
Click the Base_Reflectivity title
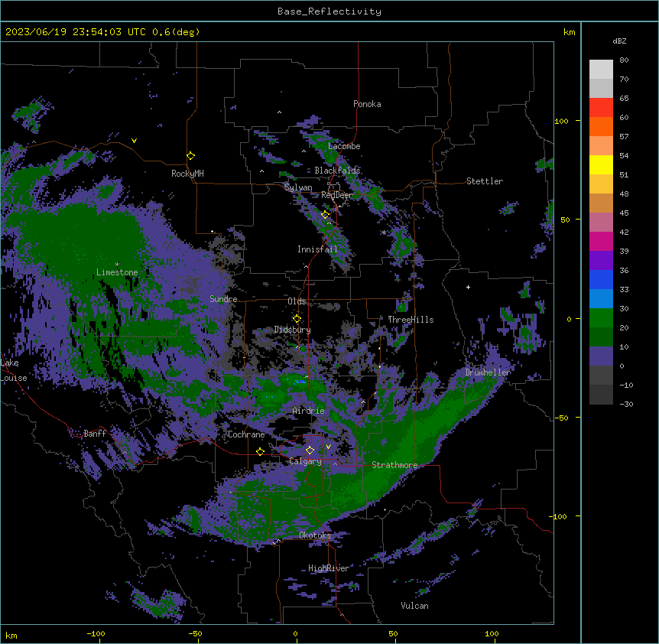pos(329,11)
